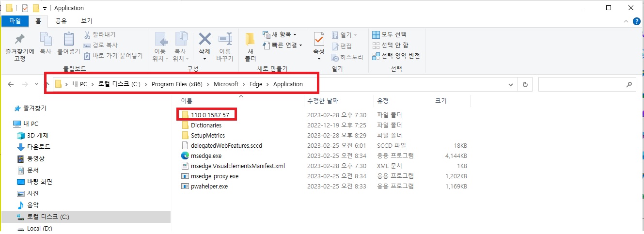Click 모두 선택 (Select all)
The width and height of the screenshot is (644, 234).
point(389,35)
